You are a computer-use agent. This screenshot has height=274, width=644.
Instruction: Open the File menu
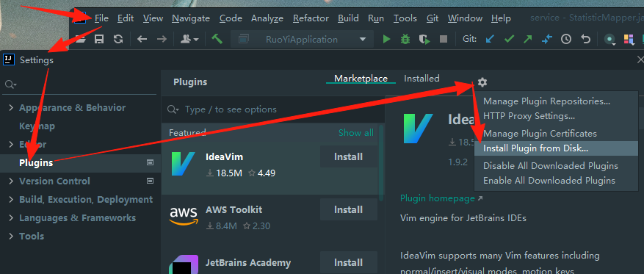(x=101, y=18)
